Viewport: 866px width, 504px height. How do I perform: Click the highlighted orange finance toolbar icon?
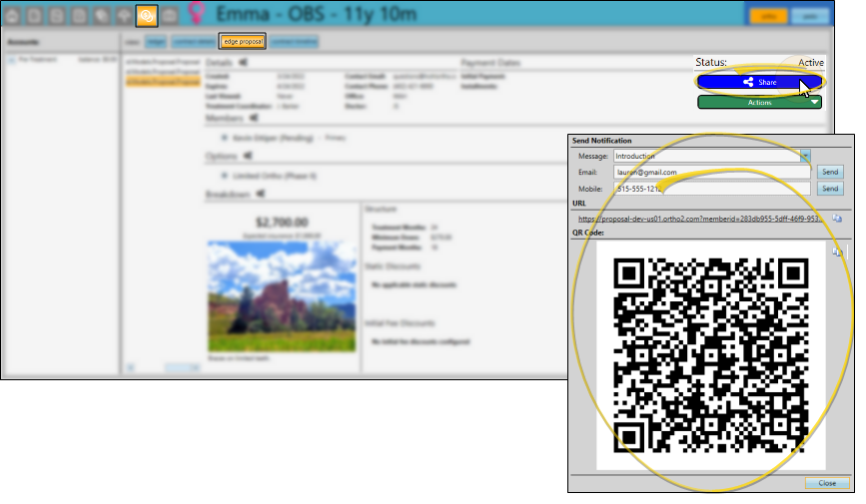pyautogui.click(x=146, y=16)
